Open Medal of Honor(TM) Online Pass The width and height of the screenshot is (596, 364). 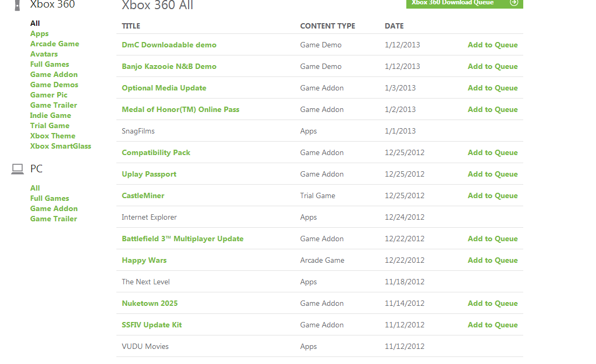click(x=181, y=109)
